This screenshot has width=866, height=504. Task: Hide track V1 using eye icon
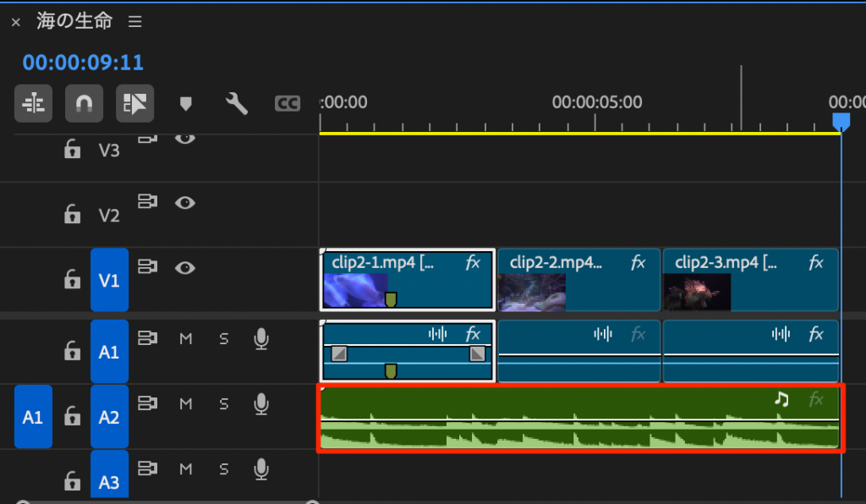[185, 268]
